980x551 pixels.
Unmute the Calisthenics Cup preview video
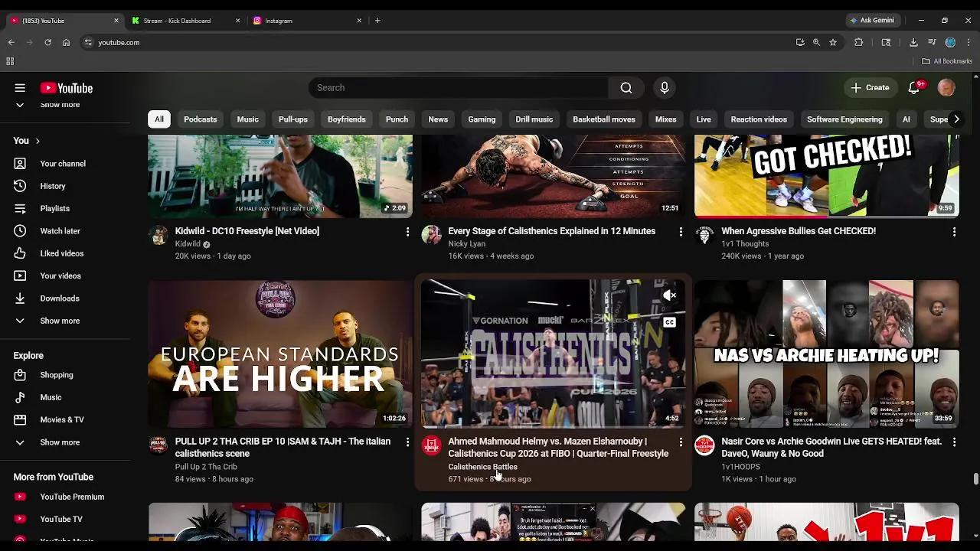click(x=669, y=295)
